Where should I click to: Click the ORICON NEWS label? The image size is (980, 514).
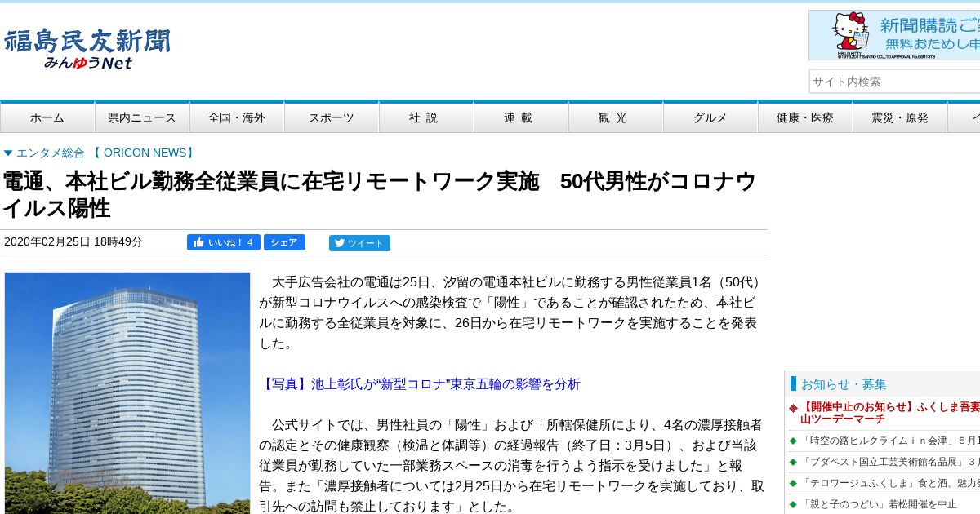click(x=145, y=153)
